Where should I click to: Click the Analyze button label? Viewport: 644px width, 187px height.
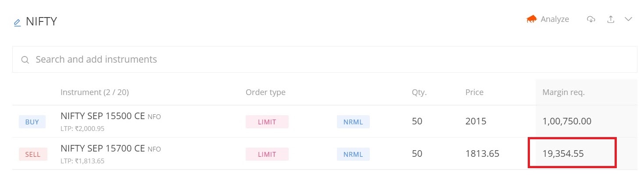pyautogui.click(x=555, y=19)
